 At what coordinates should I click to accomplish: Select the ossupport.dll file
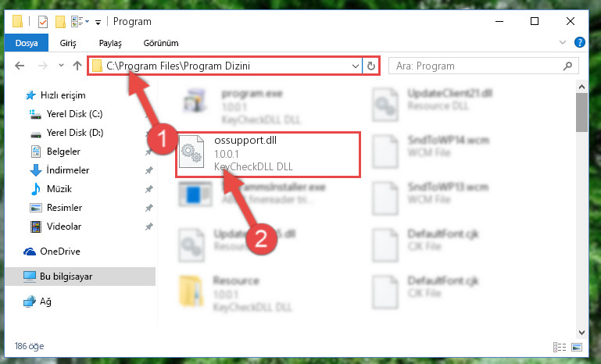click(267, 154)
